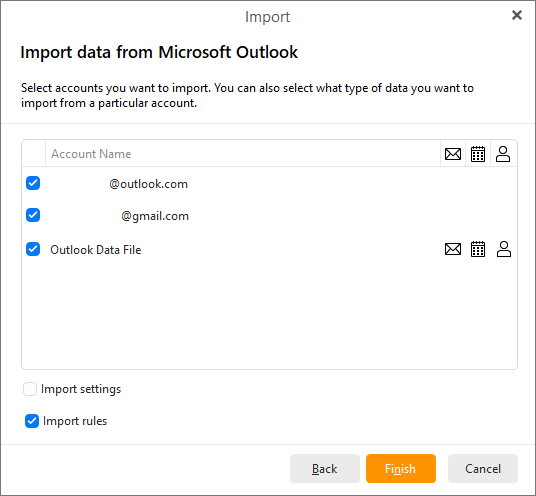The height and width of the screenshot is (496, 536).
Task: Select the Outlook Data File row label
Action: 95,250
